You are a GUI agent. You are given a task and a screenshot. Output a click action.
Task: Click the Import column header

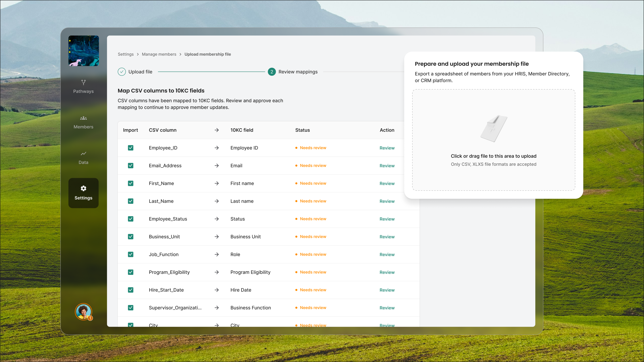point(130,130)
